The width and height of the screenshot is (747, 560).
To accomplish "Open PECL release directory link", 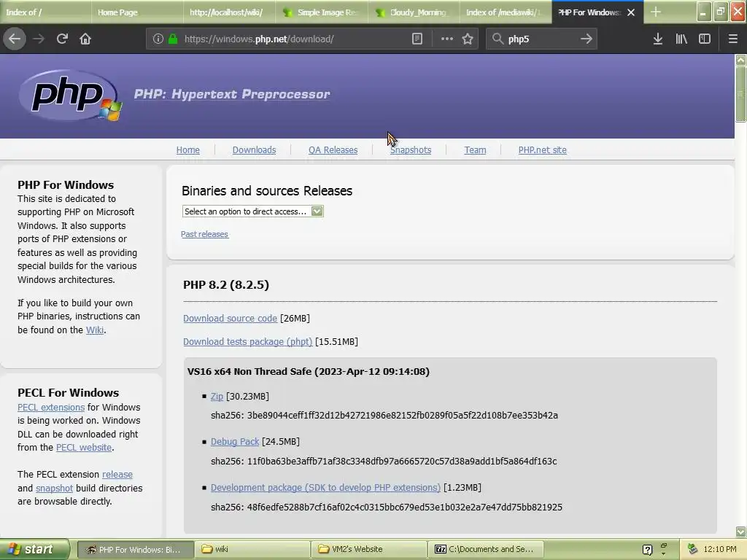I will 117,474.
